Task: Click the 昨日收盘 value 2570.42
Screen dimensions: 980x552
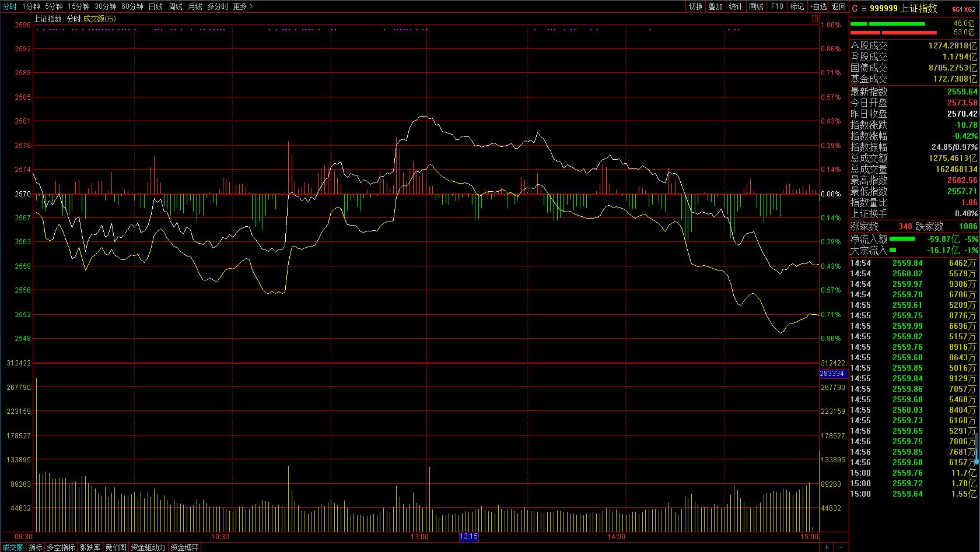Action: (963, 114)
